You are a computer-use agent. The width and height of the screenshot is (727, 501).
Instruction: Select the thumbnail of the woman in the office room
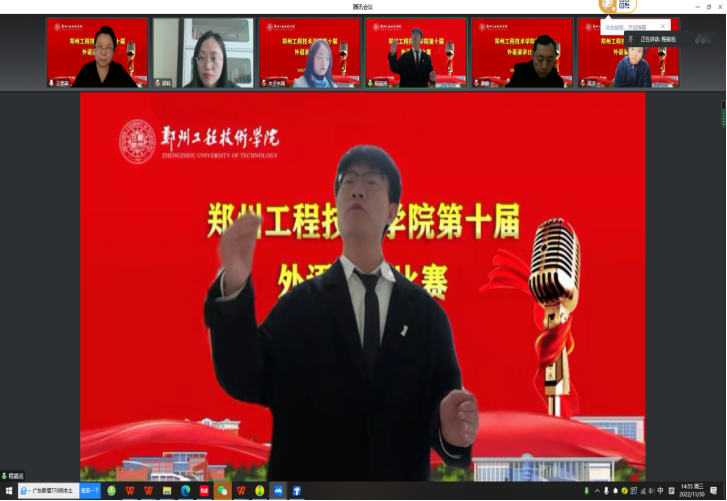(204, 53)
